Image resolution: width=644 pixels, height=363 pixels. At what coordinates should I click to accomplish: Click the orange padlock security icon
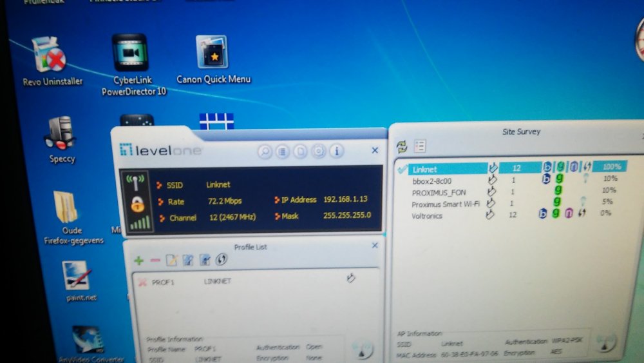tap(138, 204)
